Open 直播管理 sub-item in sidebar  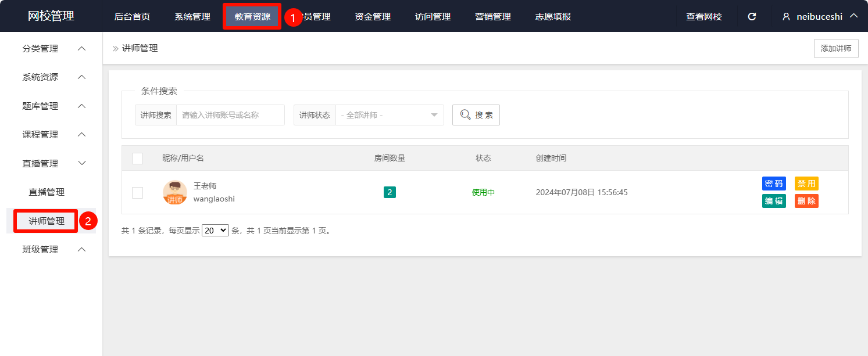click(47, 192)
